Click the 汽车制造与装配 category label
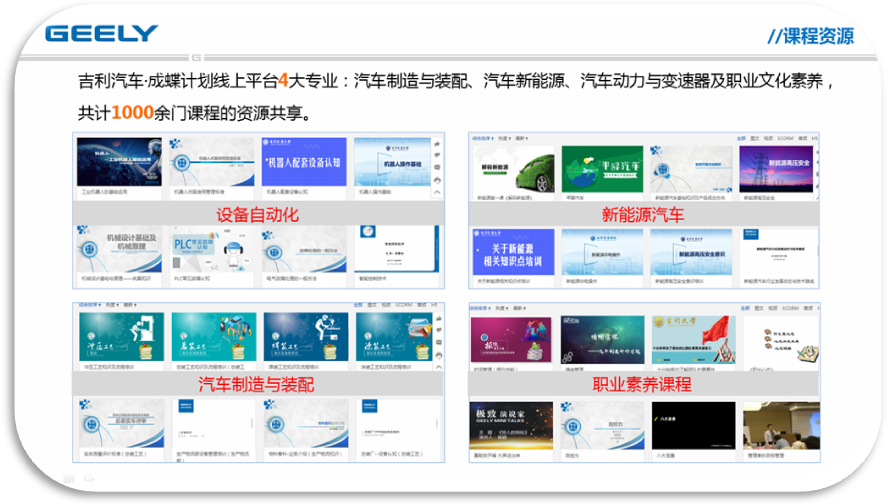This screenshot has height=504, width=888. point(257,385)
